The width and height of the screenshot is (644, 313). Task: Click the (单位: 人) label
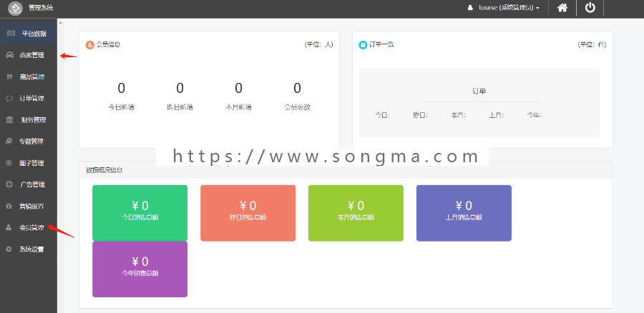pyautogui.click(x=318, y=45)
